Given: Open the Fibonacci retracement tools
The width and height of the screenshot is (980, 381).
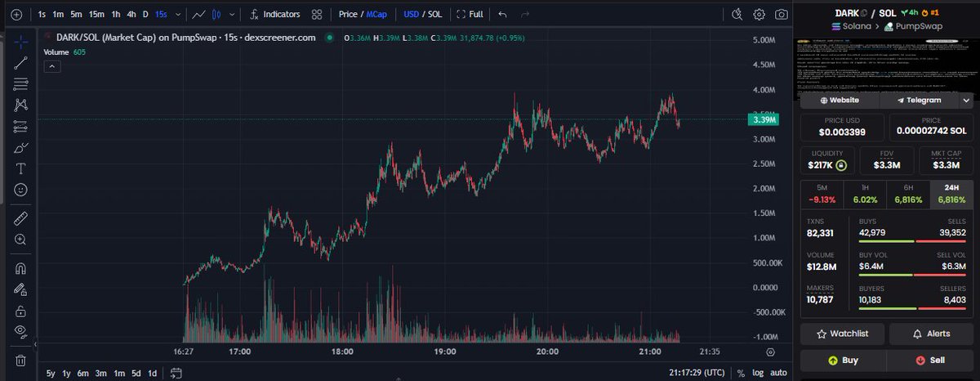Looking at the screenshot, I should (x=21, y=83).
